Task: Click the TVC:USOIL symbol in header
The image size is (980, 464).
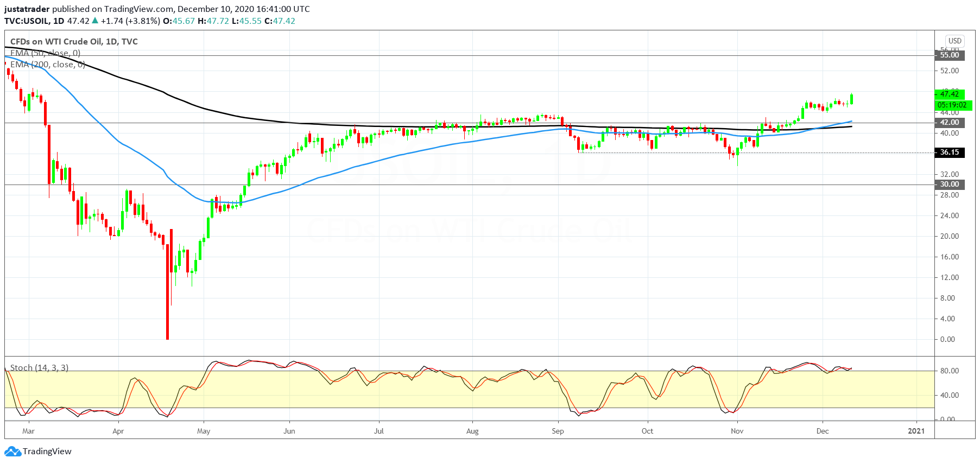Action: [26, 21]
